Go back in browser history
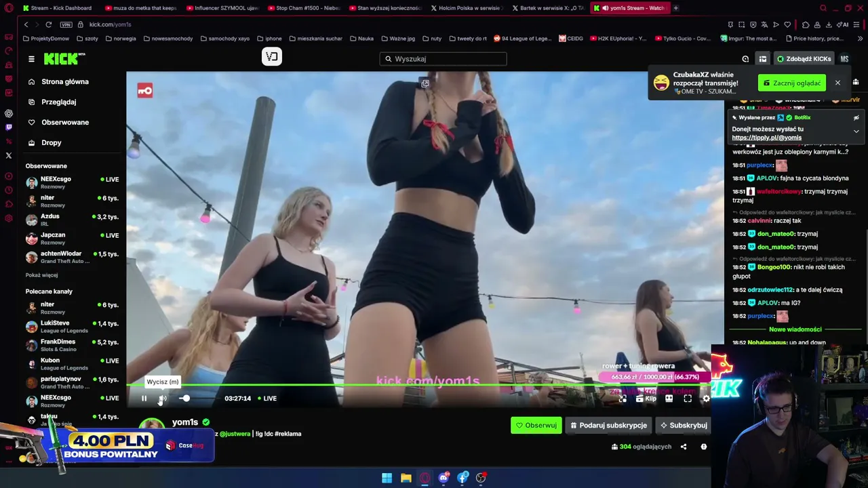The width and height of the screenshot is (868, 488). [x=26, y=24]
